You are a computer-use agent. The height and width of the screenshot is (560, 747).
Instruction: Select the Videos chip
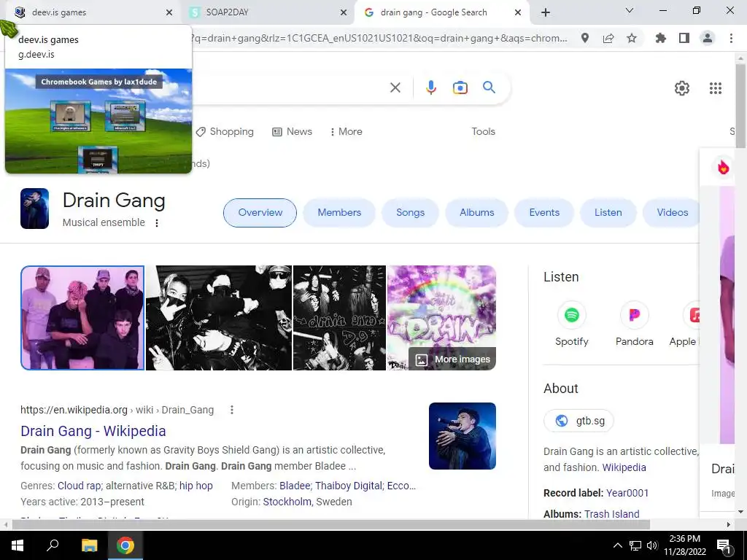click(x=672, y=213)
